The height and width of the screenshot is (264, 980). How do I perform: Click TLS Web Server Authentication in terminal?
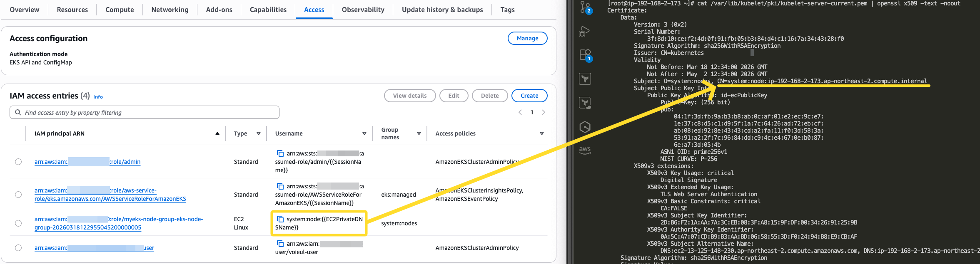(x=709, y=194)
